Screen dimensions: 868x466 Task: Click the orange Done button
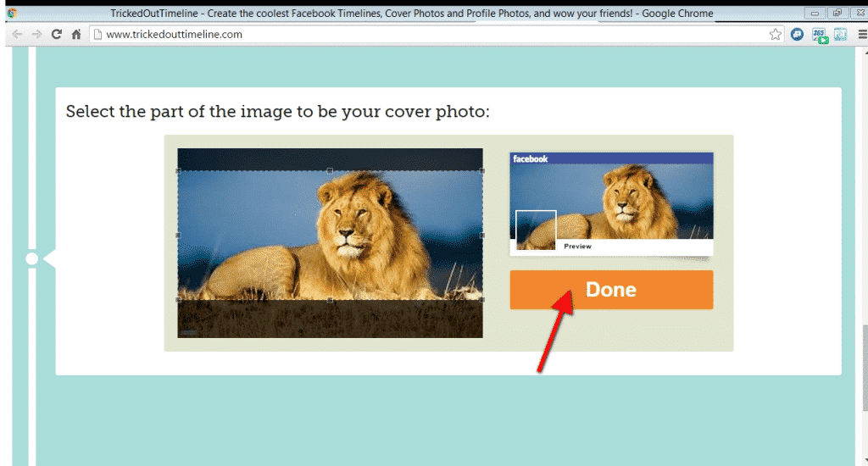[611, 290]
